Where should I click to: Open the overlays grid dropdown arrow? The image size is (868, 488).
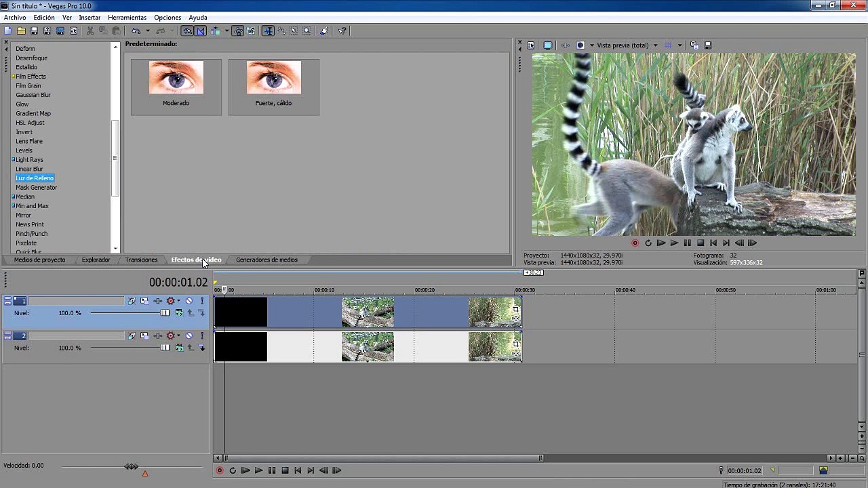coord(679,45)
